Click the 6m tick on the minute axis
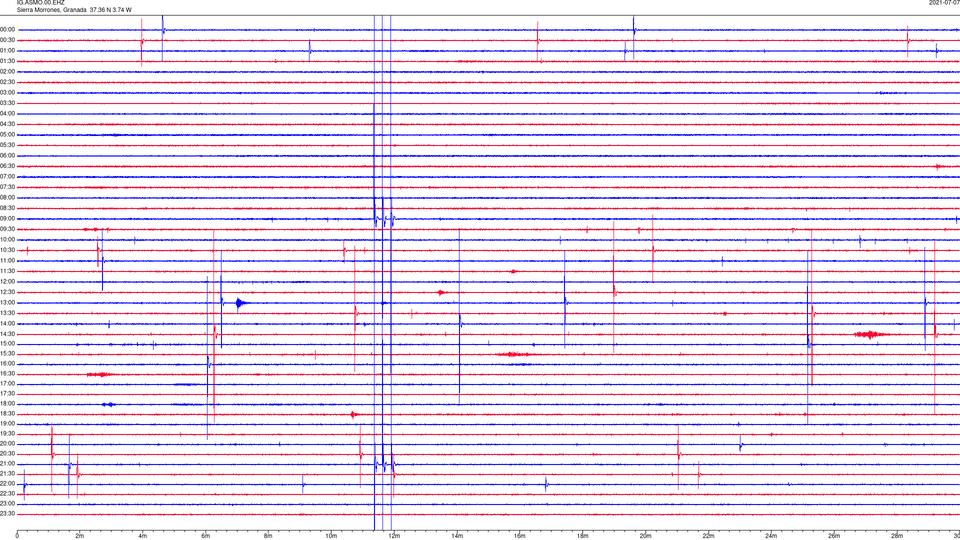Screen dimensions: 960x540 point(205,536)
